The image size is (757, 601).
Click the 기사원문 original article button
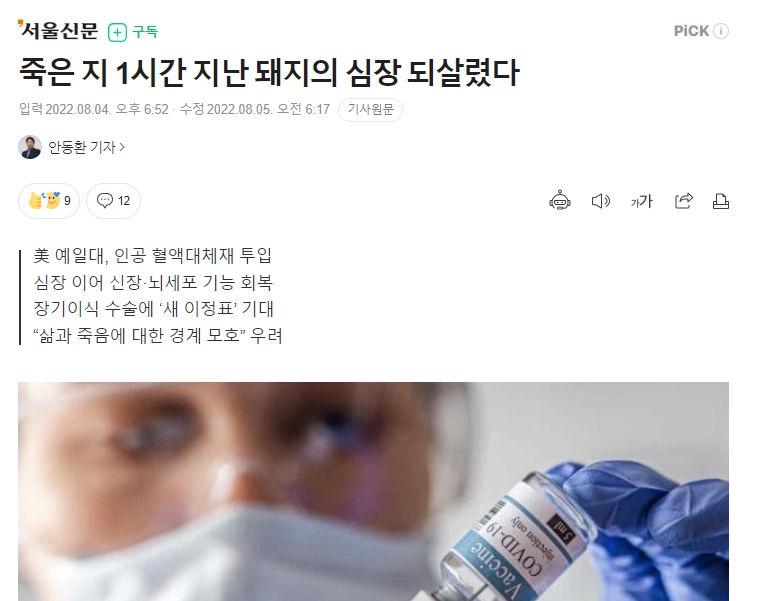click(x=370, y=110)
